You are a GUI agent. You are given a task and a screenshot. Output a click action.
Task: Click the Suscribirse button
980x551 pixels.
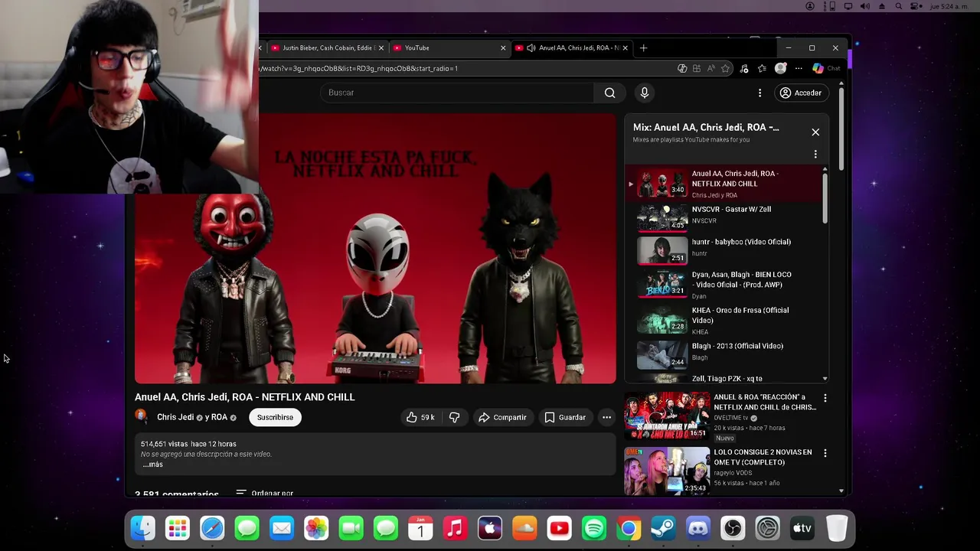[x=275, y=417]
